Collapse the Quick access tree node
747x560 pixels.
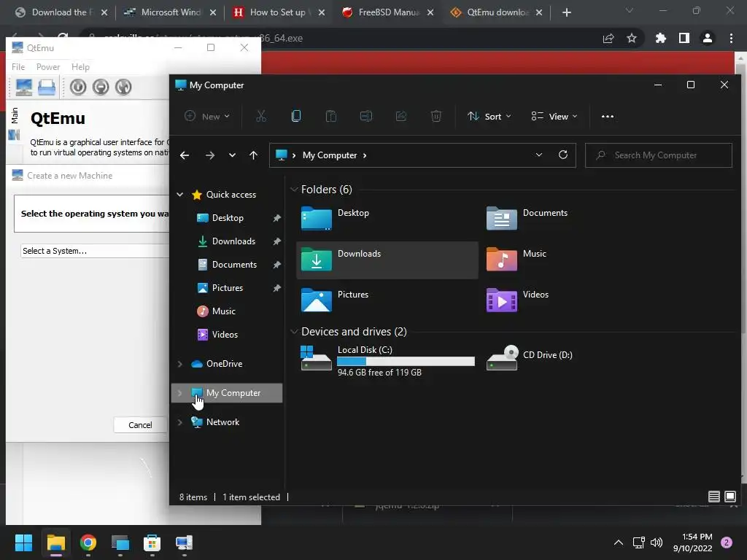coord(180,194)
